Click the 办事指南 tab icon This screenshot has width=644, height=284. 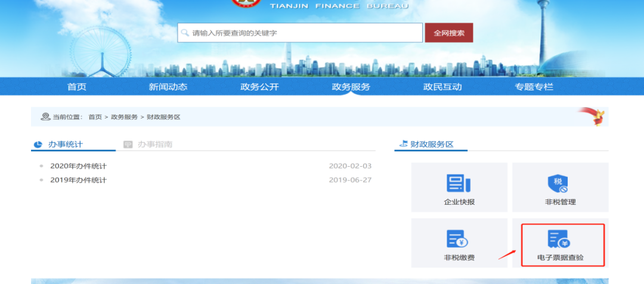click(128, 144)
